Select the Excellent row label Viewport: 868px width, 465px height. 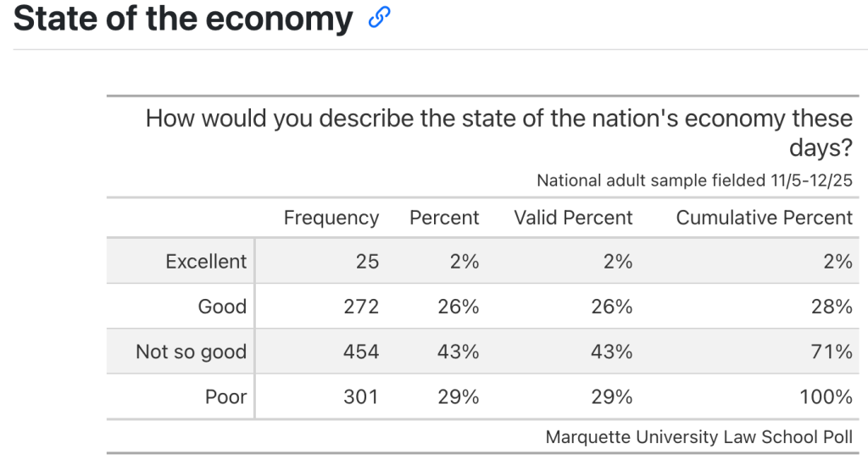206,262
